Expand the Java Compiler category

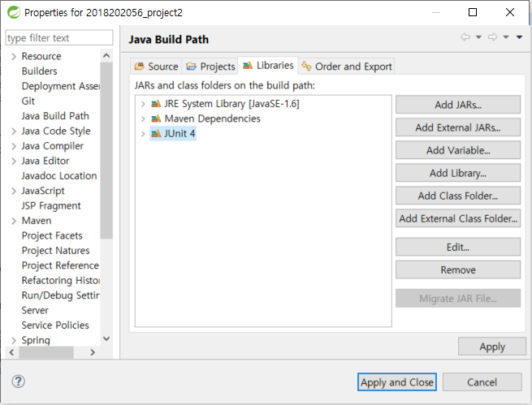tap(14, 146)
